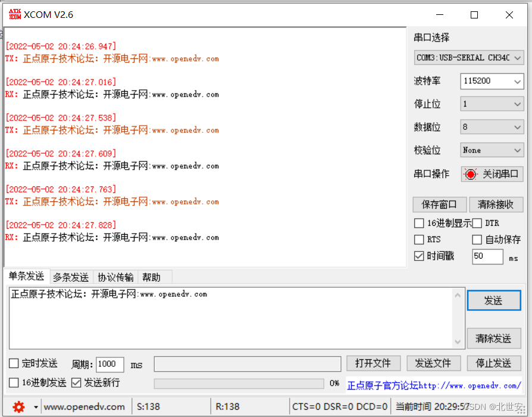532x417 pixels.
Task: Enable the 16进制发送 hex send checkbox
Action: tap(14, 382)
